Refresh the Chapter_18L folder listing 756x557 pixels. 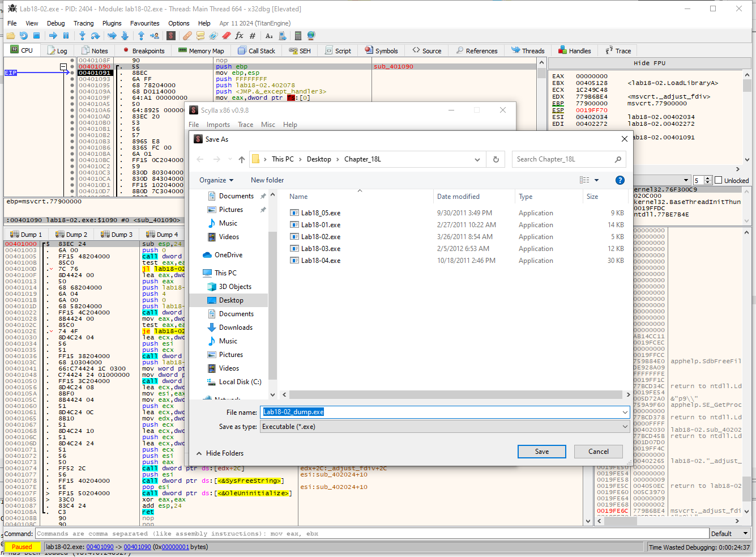496,159
